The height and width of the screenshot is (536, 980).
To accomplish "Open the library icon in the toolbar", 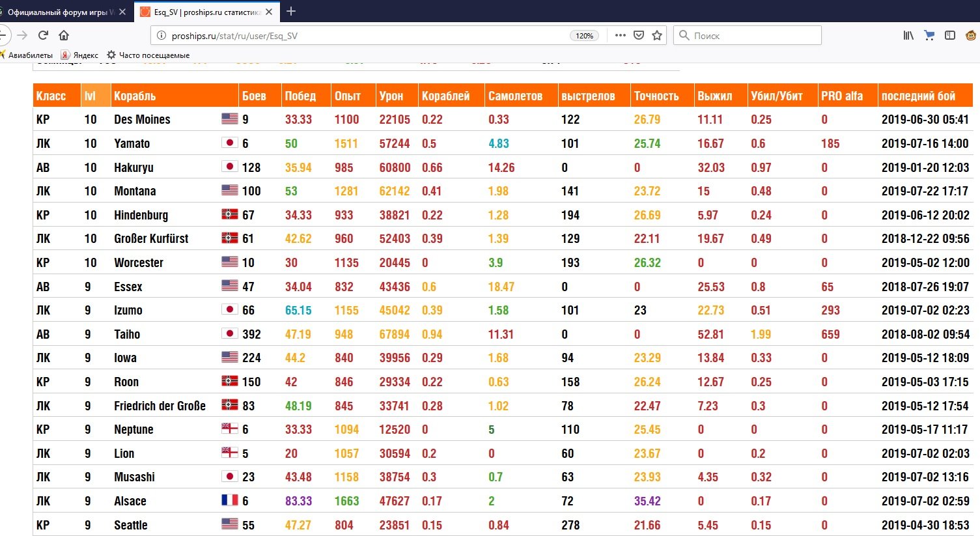I will 908,35.
